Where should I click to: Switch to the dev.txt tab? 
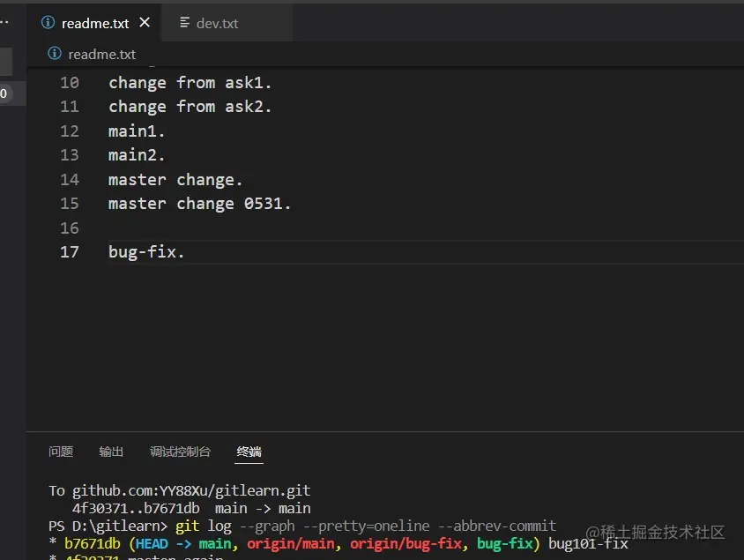click(227, 23)
